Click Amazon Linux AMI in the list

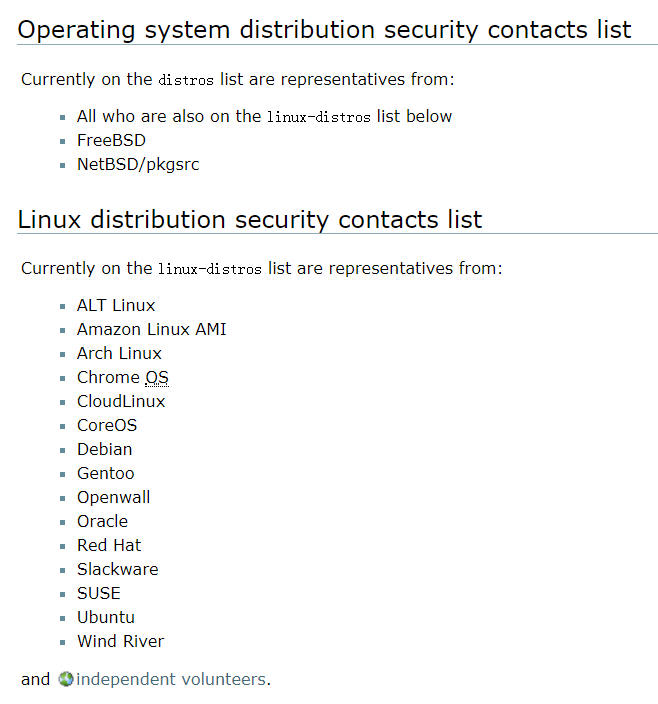pos(151,330)
